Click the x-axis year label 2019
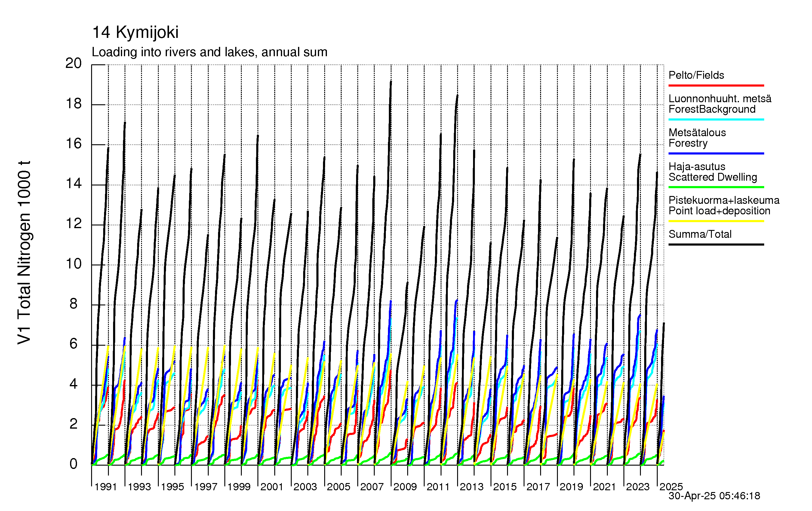 click(x=571, y=487)
